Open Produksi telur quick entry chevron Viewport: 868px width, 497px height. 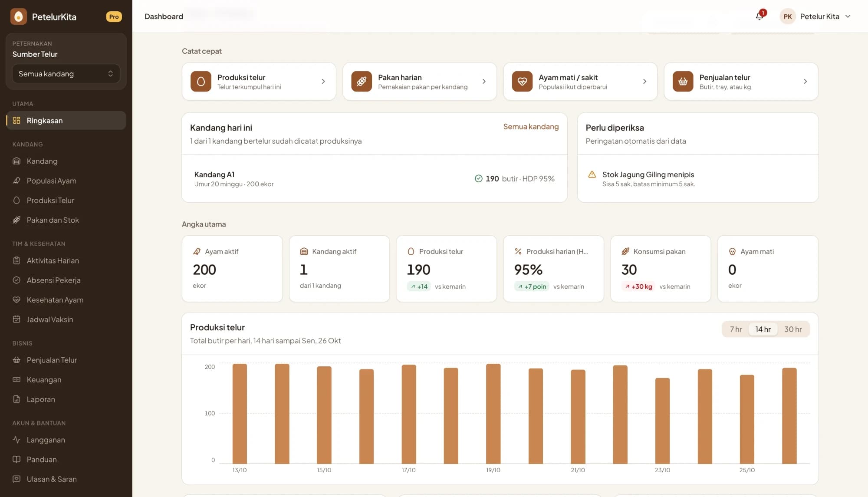coord(323,81)
